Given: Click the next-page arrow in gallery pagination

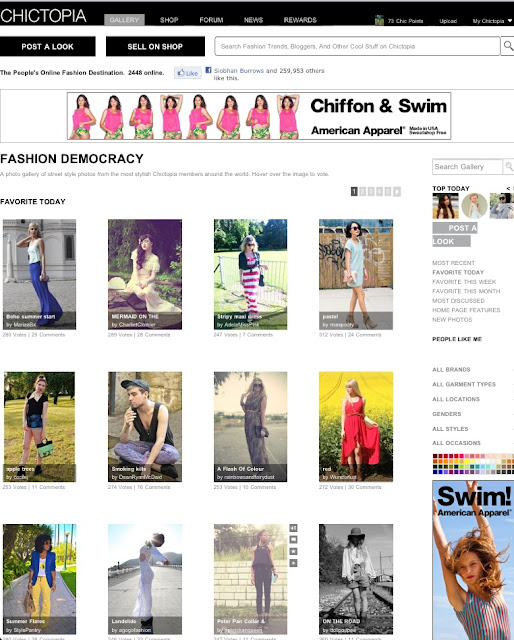Looking at the screenshot, I should pos(397,191).
